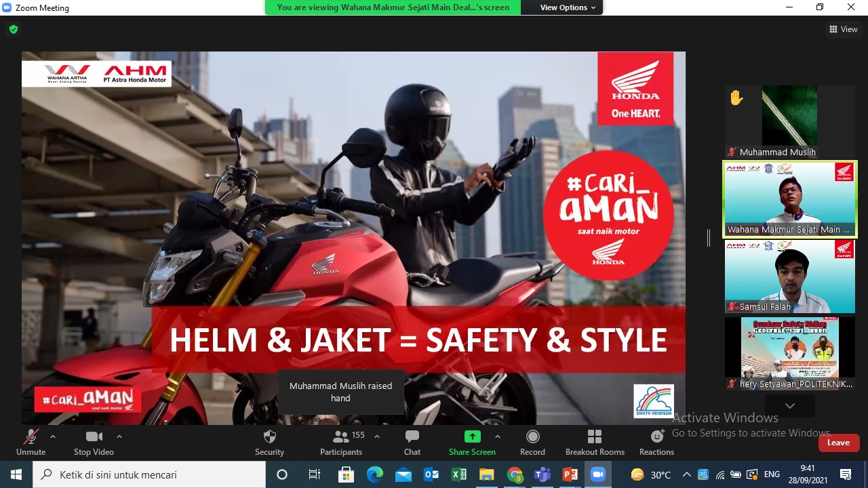Open the Chat panel

click(x=412, y=443)
